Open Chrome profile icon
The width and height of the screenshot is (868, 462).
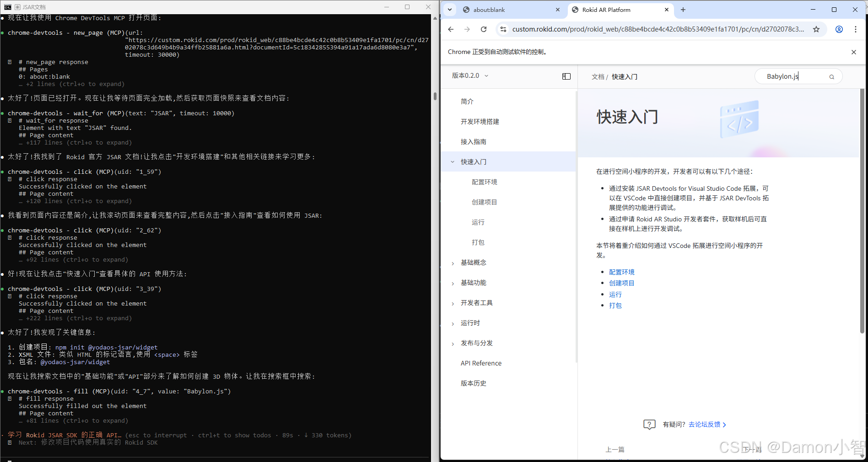click(x=839, y=29)
